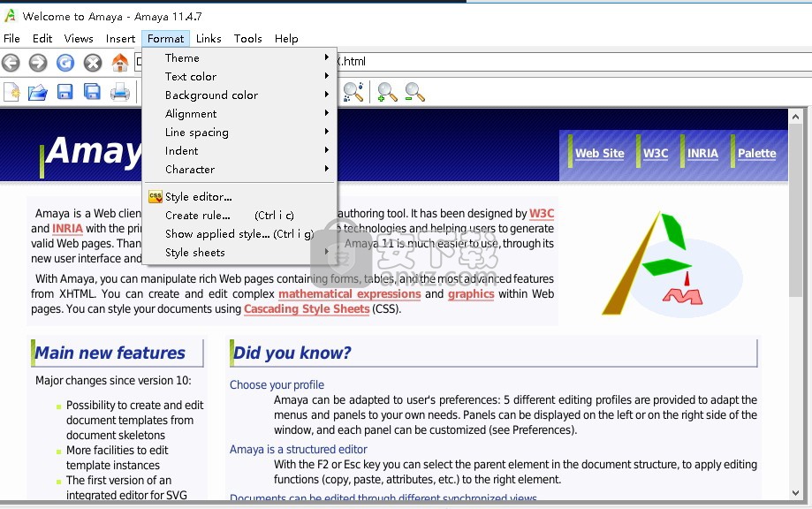812x509 pixels.
Task: Click the Did you know? heading
Action: click(292, 353)
